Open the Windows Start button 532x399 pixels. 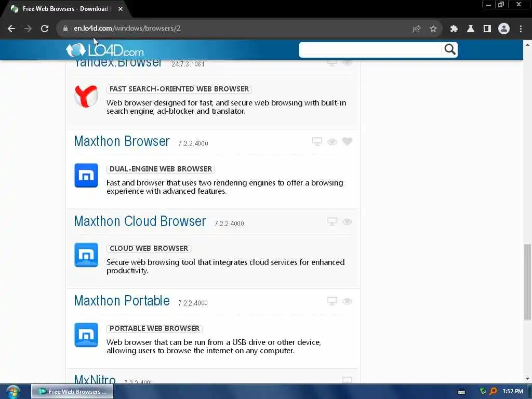[x=12, y=392]
